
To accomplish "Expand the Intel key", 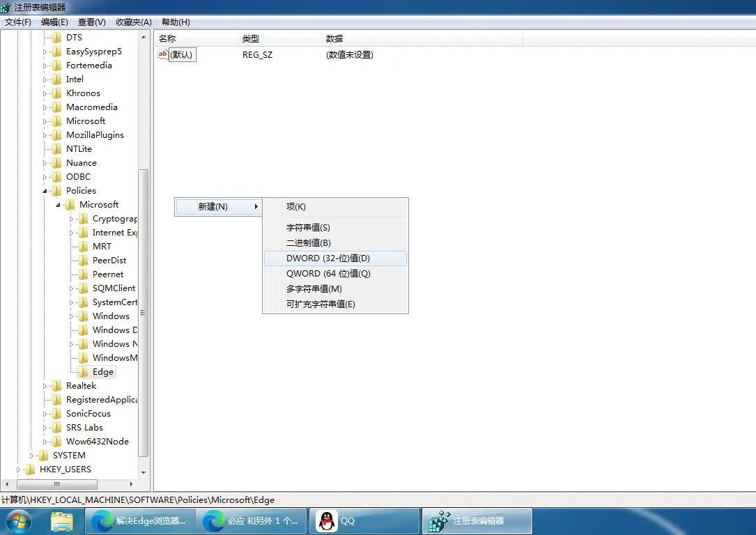I will [x=46, y=79].
